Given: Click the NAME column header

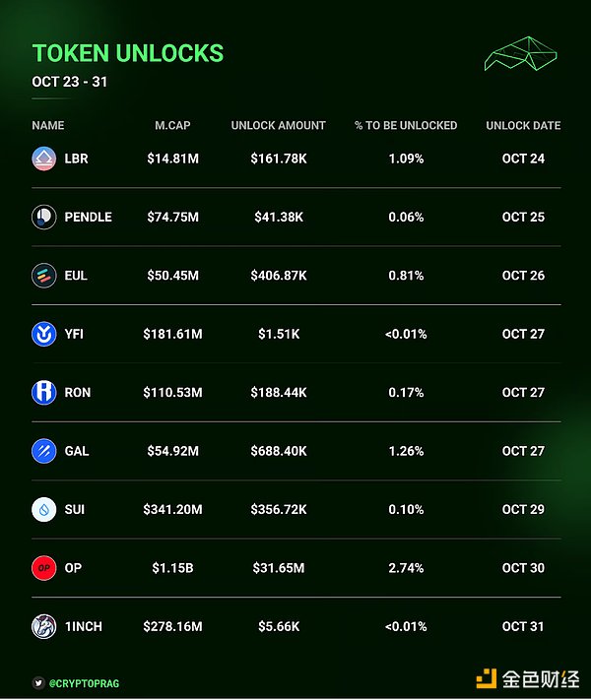Looking at the screenshot, I should pyautogui.click(x=47, y=126).
